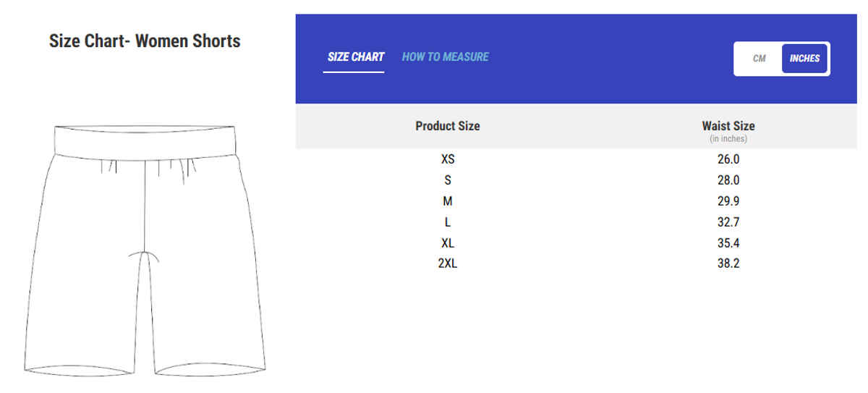Click the 26.0 waist measurement

pos(728,159)
